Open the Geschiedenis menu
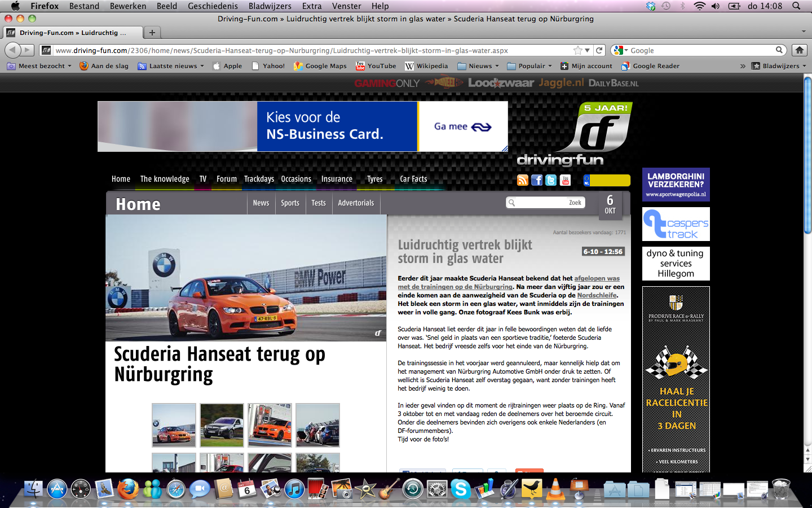This screenshot has width=812, height=508. pos(213,6)
